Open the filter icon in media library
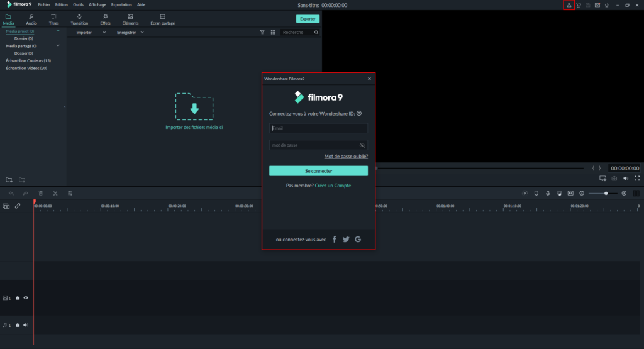Image resolution: width=644 pixels, height=349 pixels. click(x=262, y=32)
